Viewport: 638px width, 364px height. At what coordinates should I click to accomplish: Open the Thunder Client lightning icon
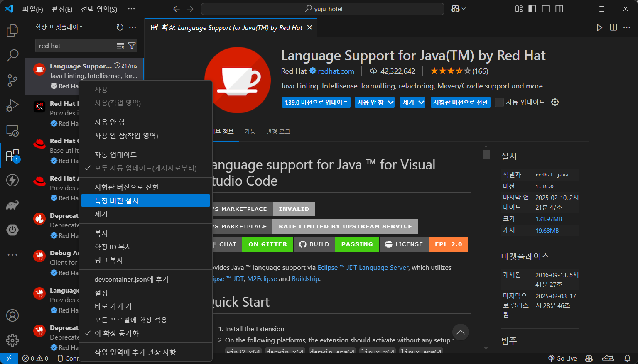point(12,180)
